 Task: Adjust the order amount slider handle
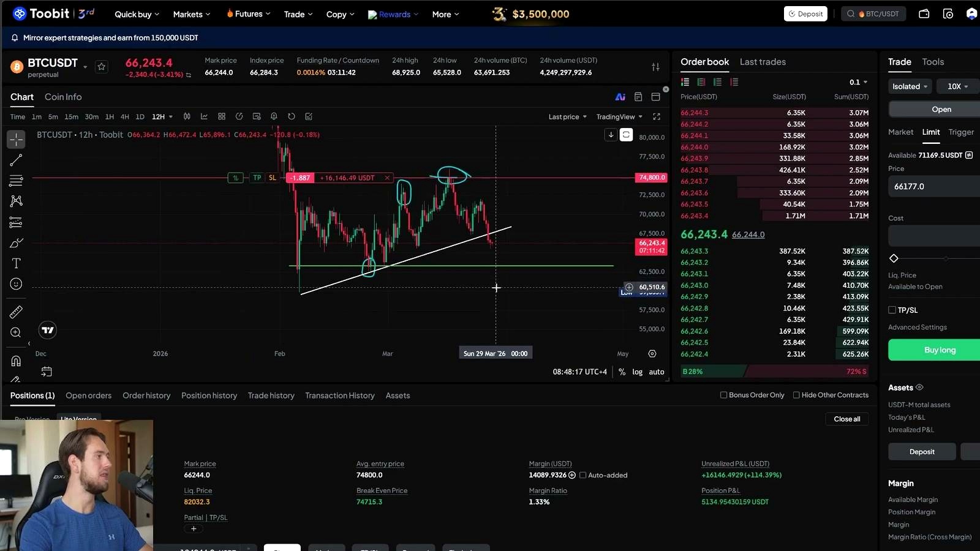[894, 258]
